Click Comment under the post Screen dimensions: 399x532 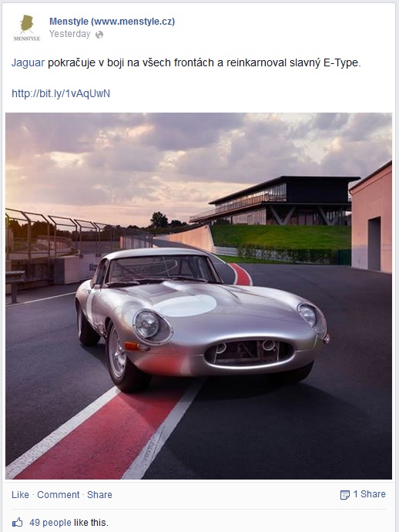coord(59,495)
